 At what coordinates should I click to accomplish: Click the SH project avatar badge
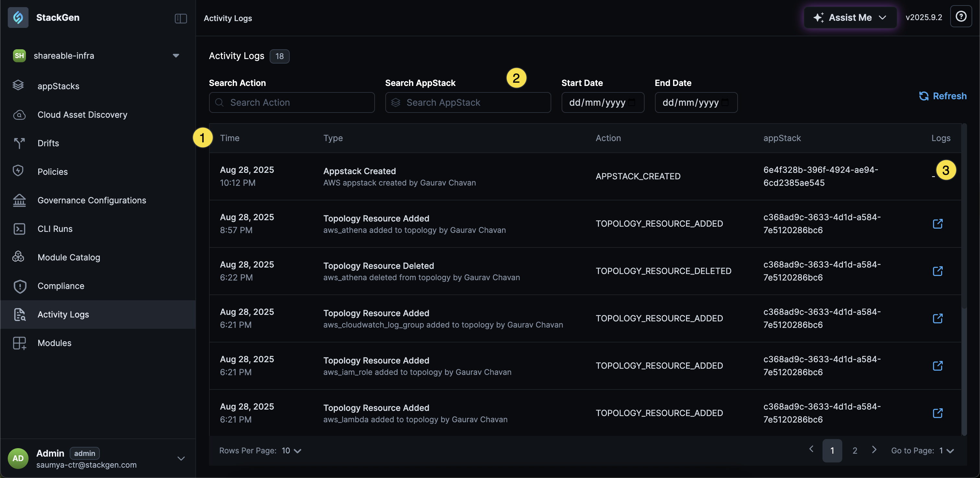click(x=19, y=55)
